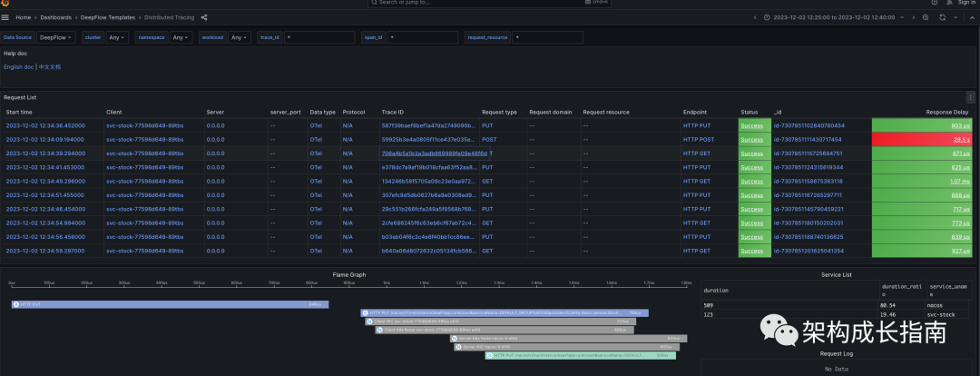Click the 903 µs response delay cell
The height and width of the screenshot is (376, 980).
922,125
